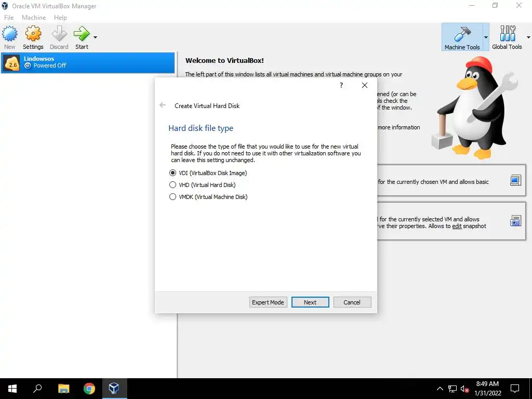This screenshot has height=399, width=532.
Task: Click the dialog help question mark
Action: point(341,85)
